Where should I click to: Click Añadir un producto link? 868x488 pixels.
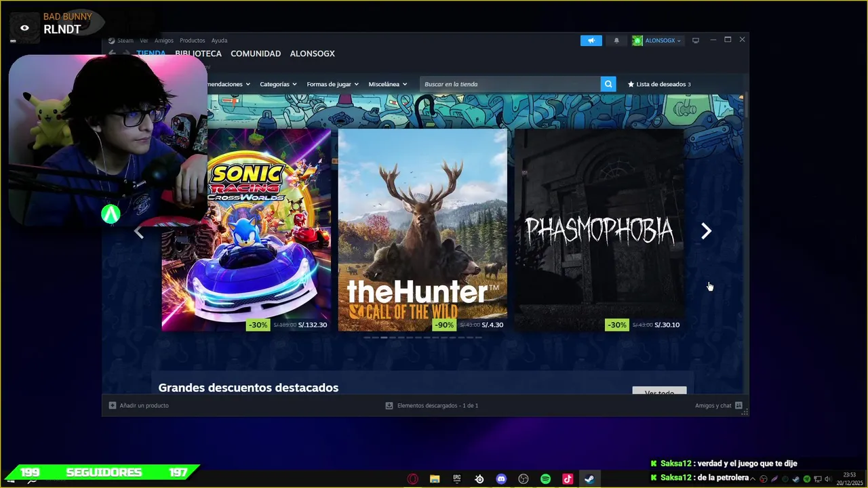(x=144, y=405)
